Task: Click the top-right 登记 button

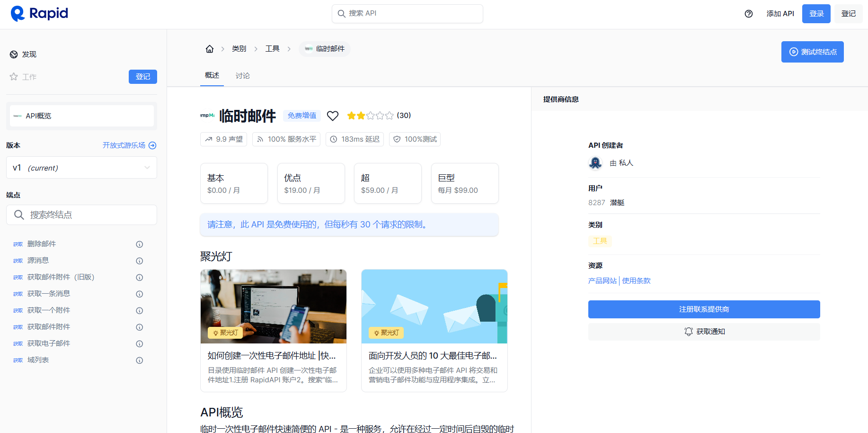Action: tap(849, 14)
